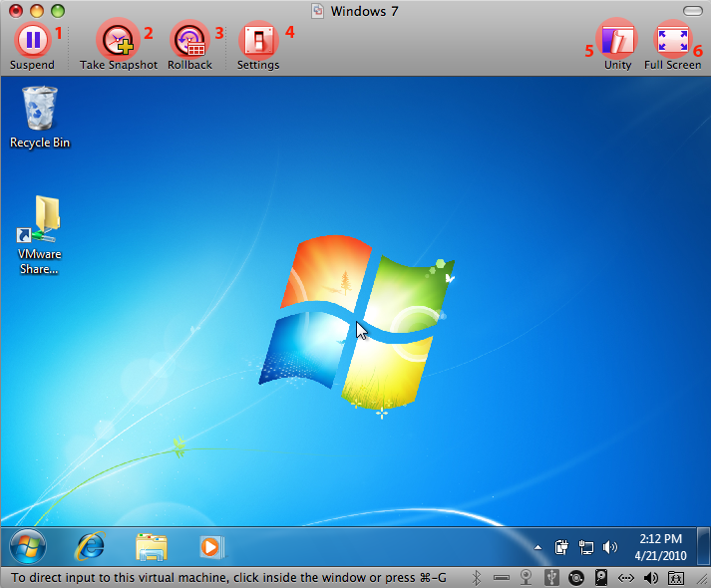The image size is (711, 588).
Task: Launch Windows Media Player from taskbar
Action: 211,547
